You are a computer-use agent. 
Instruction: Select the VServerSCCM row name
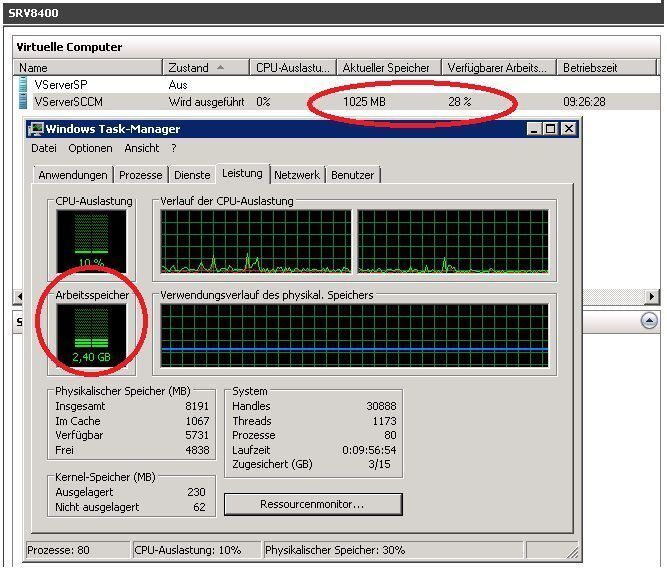[x=68, y=102]
